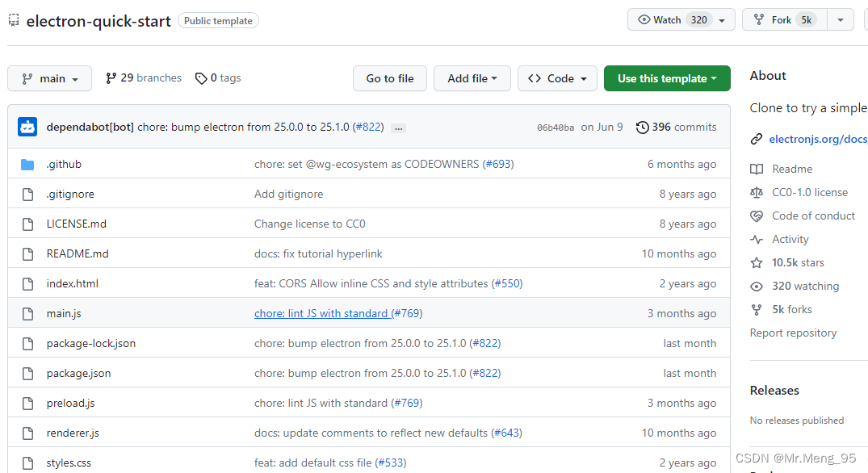Open the preload.js file name
This screenshot has width=868, height=473.
[70, 404]
